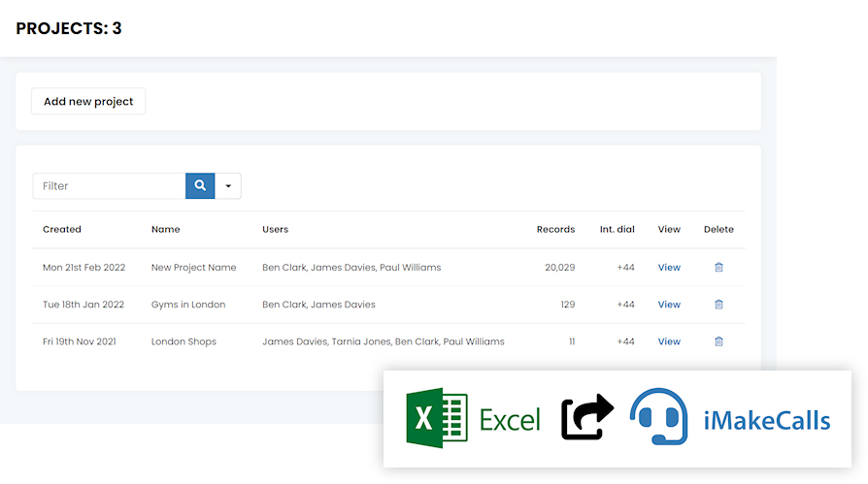Open View link for New Project Name
The image size is (868, 484).
[669, 268]
